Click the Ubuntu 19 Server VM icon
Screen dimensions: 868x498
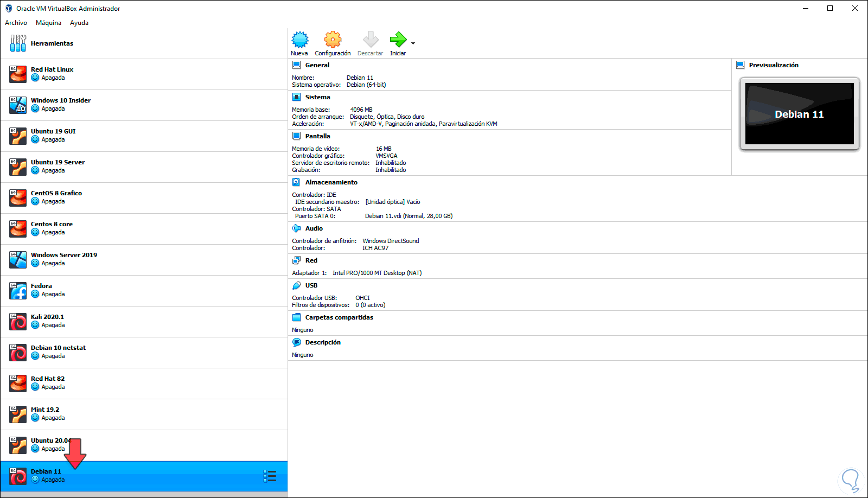[18, 167]
